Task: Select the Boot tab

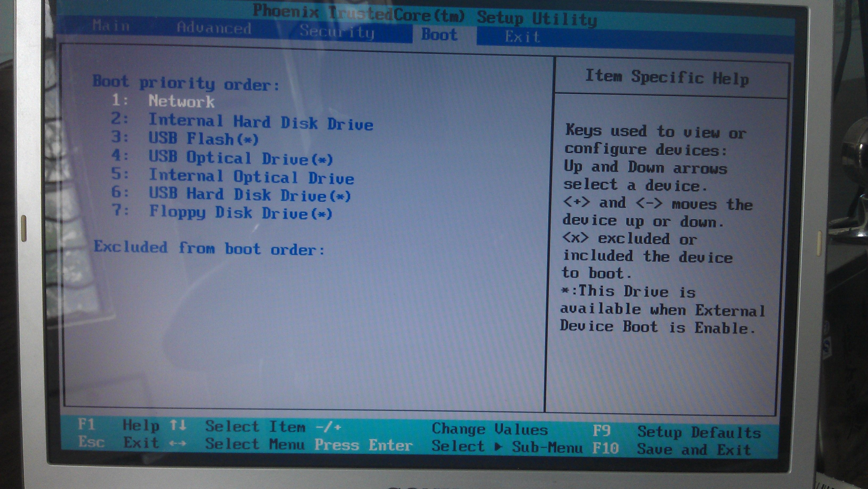Action: click(439, 34)
